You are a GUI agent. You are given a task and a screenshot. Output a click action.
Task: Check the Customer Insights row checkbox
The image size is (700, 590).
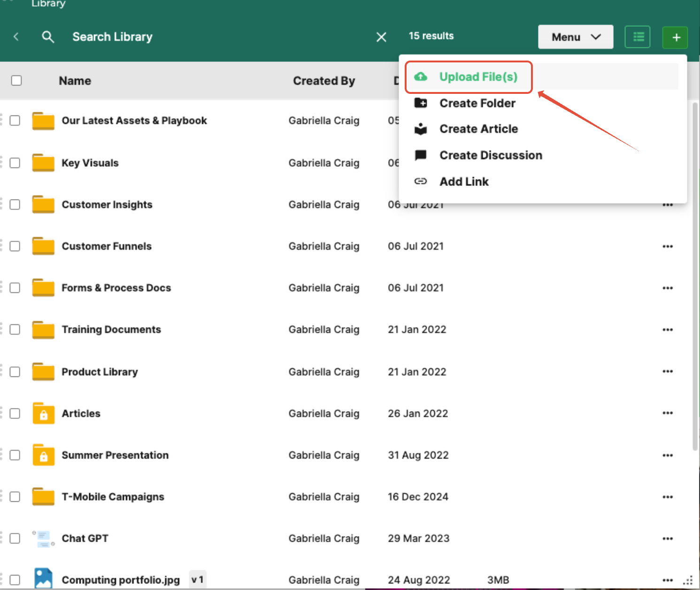pyautogui.click(x=15, y=205)
